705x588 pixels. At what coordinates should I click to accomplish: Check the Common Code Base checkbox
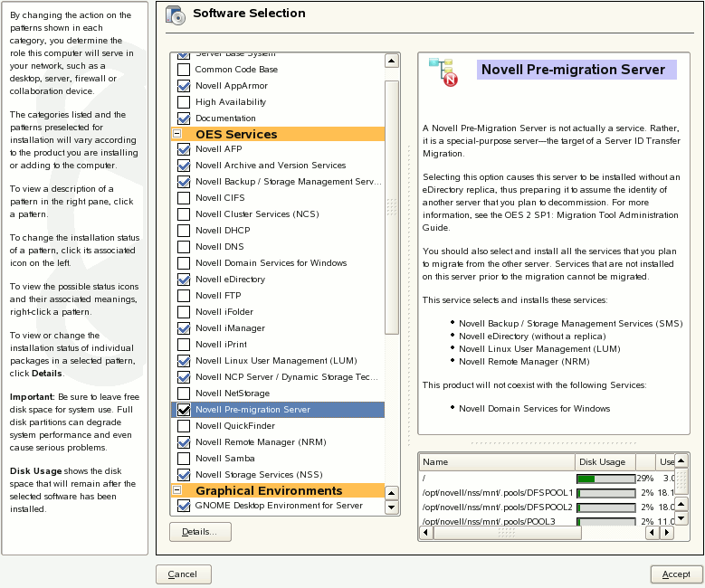pyautogui.click(x=184, y=70)
